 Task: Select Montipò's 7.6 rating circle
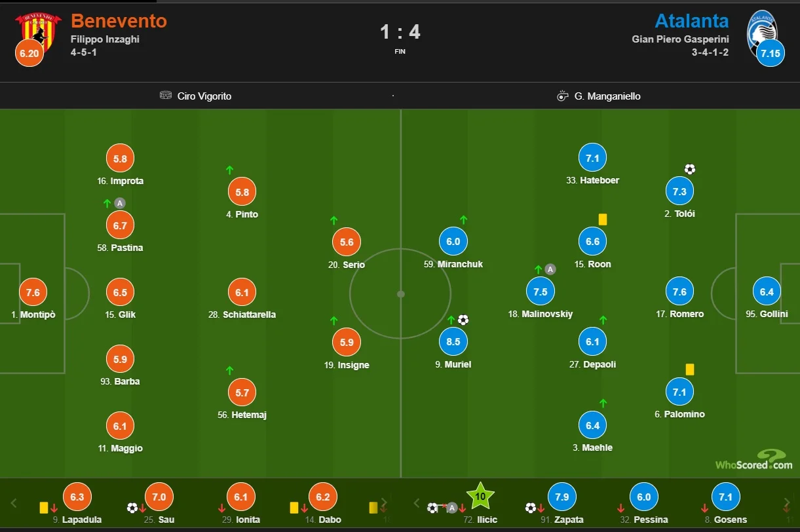33,292
